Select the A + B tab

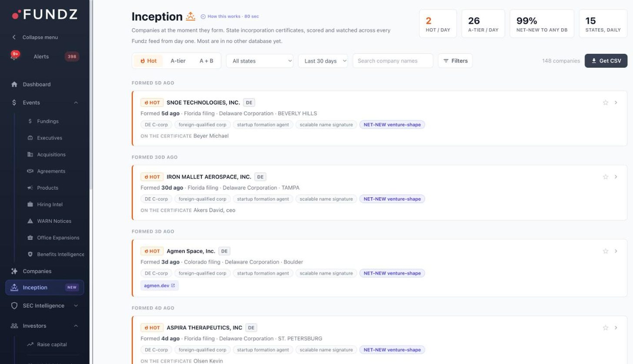pos(206,61)
